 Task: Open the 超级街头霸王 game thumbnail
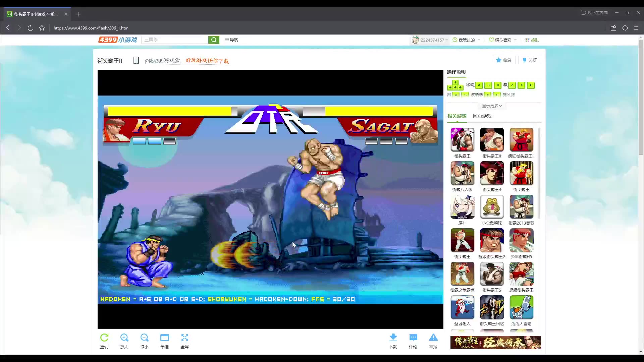pos(521,274)
